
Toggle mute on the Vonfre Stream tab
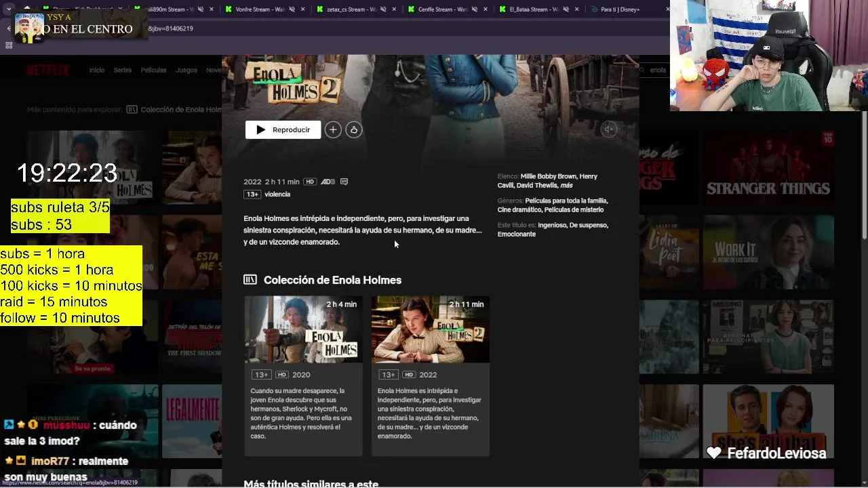point(292,9)
